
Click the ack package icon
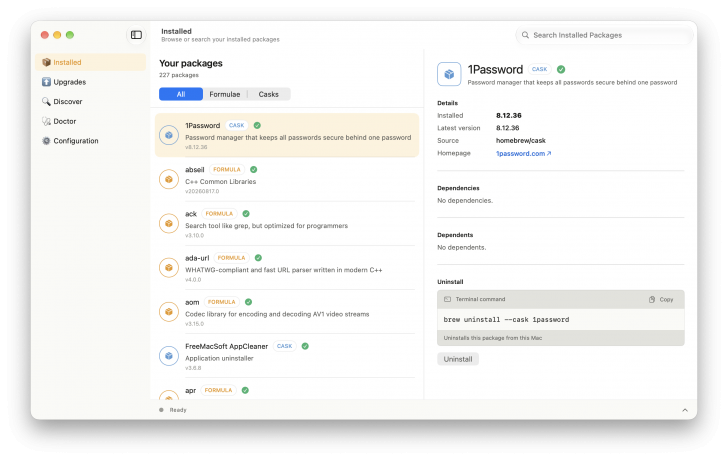click(169, 223)
